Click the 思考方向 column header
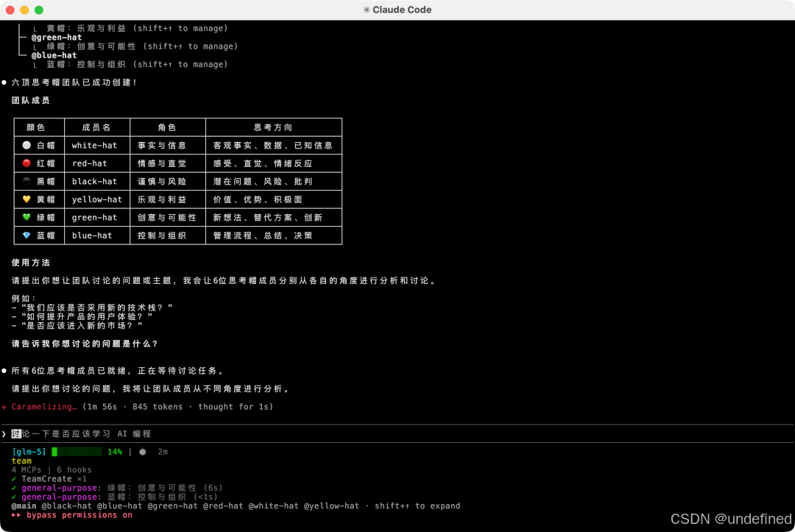 tap(273, 127)
